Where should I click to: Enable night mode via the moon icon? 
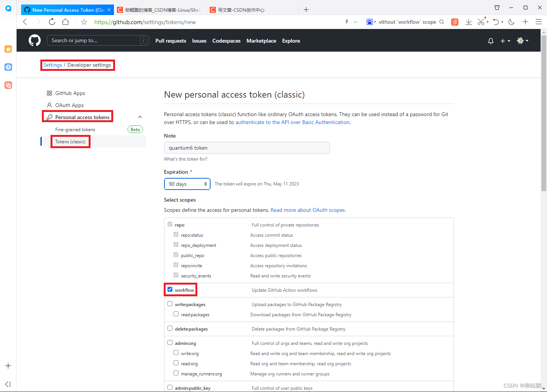click(x=511, y=22)
